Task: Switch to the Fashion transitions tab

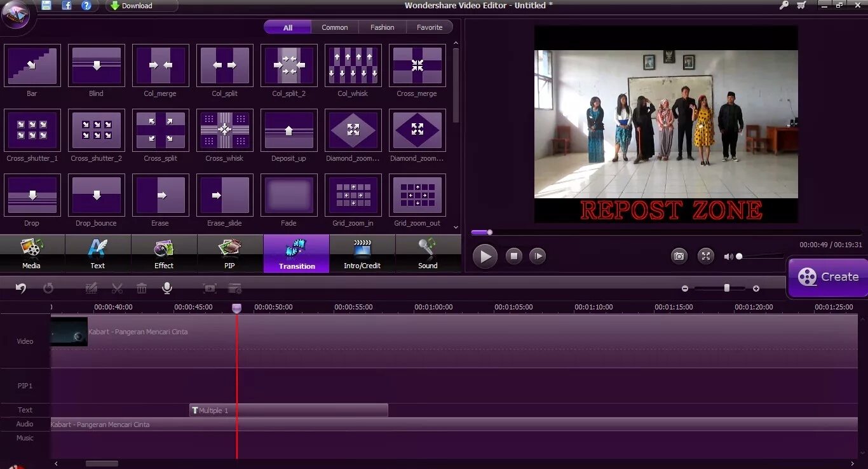Action: click(381, 27)
